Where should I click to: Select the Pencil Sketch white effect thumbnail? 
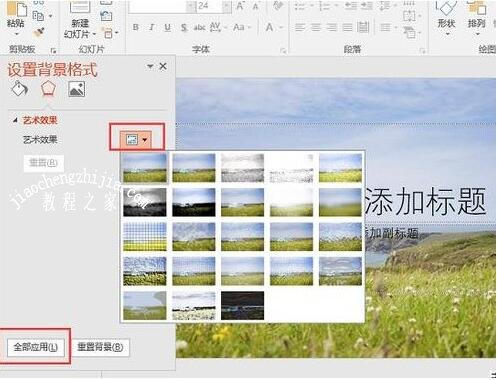pos(291,168)
